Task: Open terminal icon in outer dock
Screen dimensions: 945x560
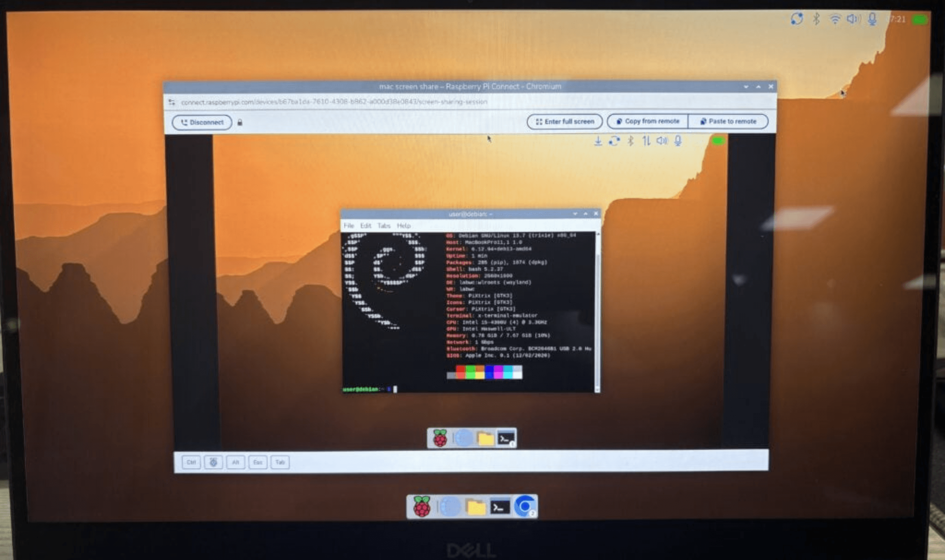Action: (x=500, y=507)
